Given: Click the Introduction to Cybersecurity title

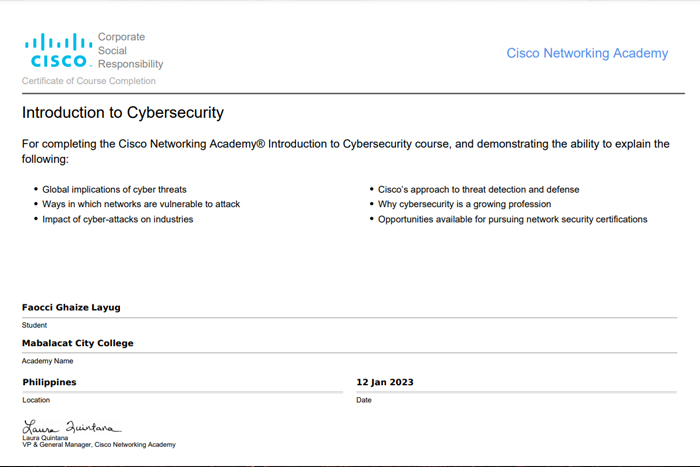Looking at the screenshot, I should point(123,112).
